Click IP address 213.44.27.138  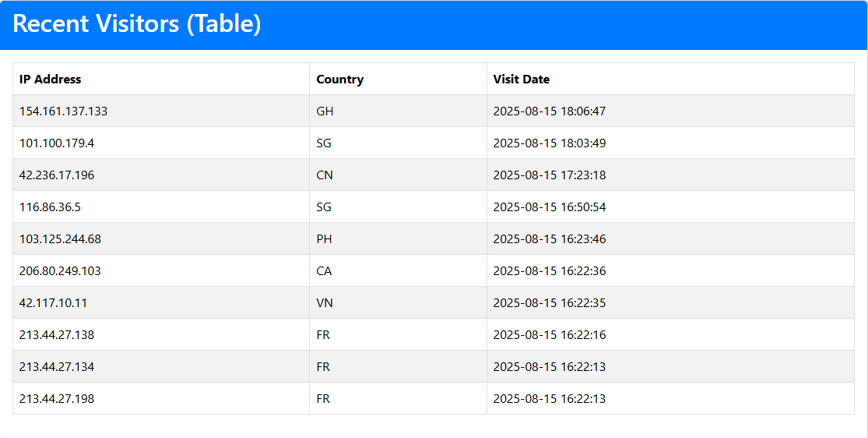pyautogui.click(x=57, y=335)
